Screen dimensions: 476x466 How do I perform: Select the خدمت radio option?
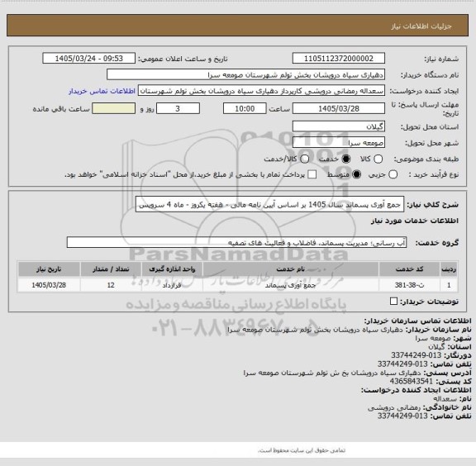[x=346, y=159]
